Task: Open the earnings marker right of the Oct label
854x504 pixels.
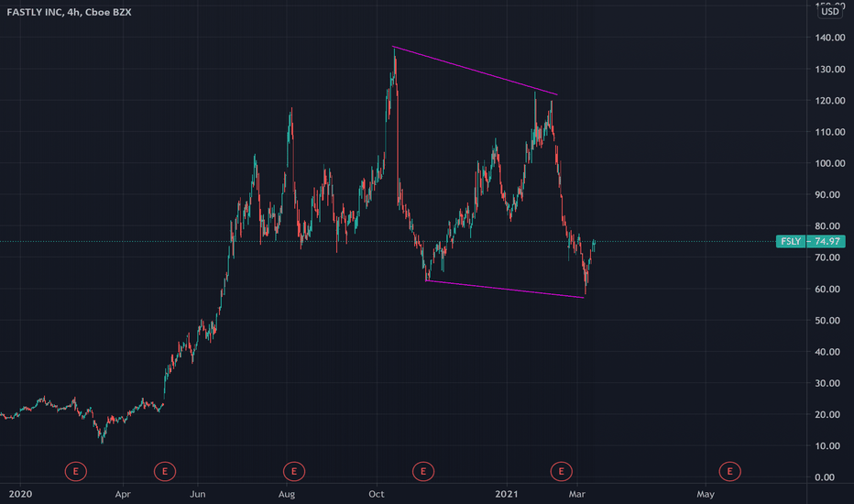Action: coord(423,471)
